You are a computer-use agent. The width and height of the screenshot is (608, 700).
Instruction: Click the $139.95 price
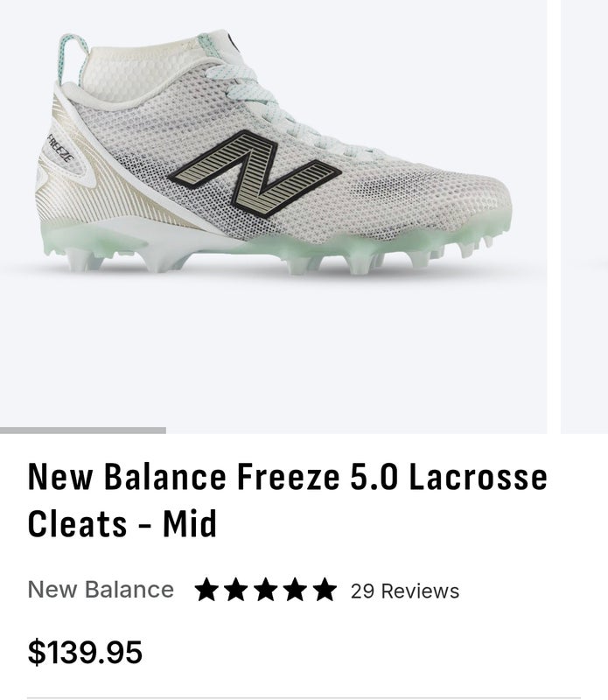(x=85, y=652)
